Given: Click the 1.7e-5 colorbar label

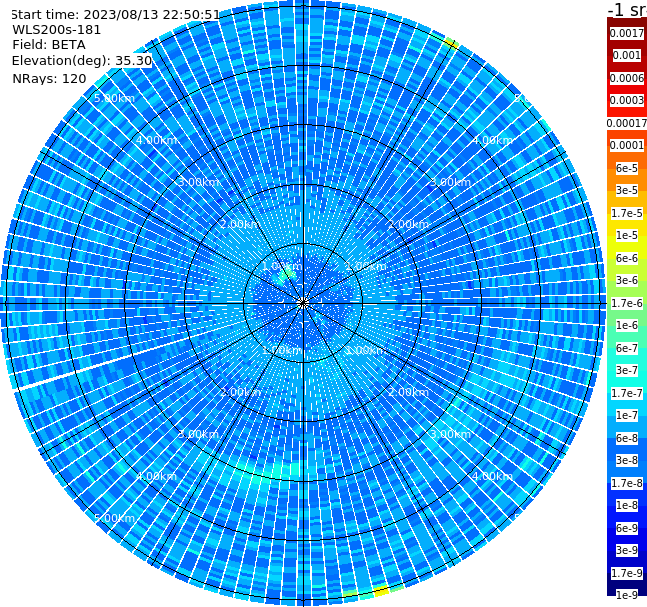Looking at the screenshot, I should (626, 213).
